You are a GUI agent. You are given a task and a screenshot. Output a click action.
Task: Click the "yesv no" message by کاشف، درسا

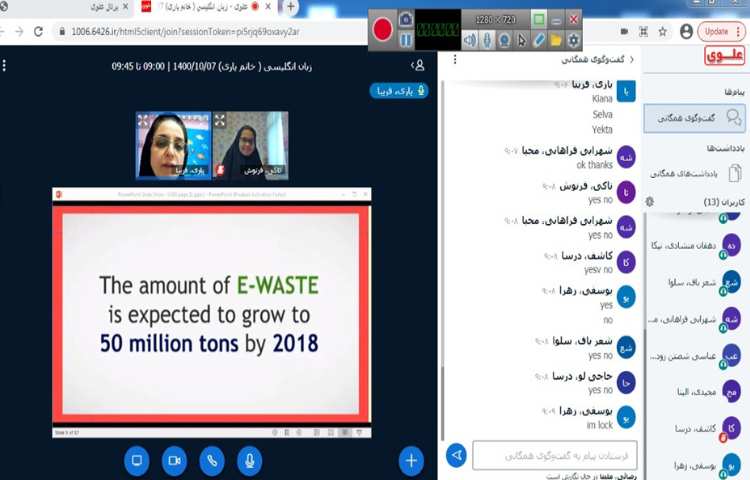click(x=598, y=270)
